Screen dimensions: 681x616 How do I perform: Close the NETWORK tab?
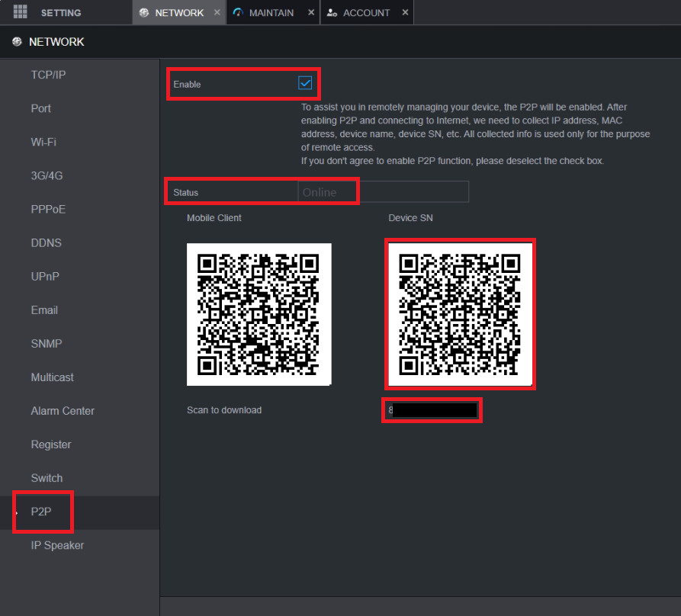click(217, 13)
